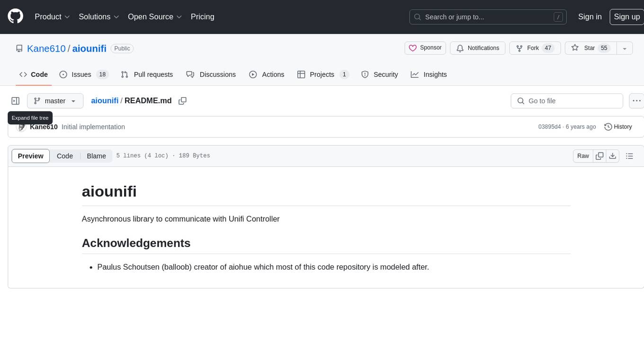This screenshot has height=362, width=644.
Task: View file History
Action: tap(618, 127)
